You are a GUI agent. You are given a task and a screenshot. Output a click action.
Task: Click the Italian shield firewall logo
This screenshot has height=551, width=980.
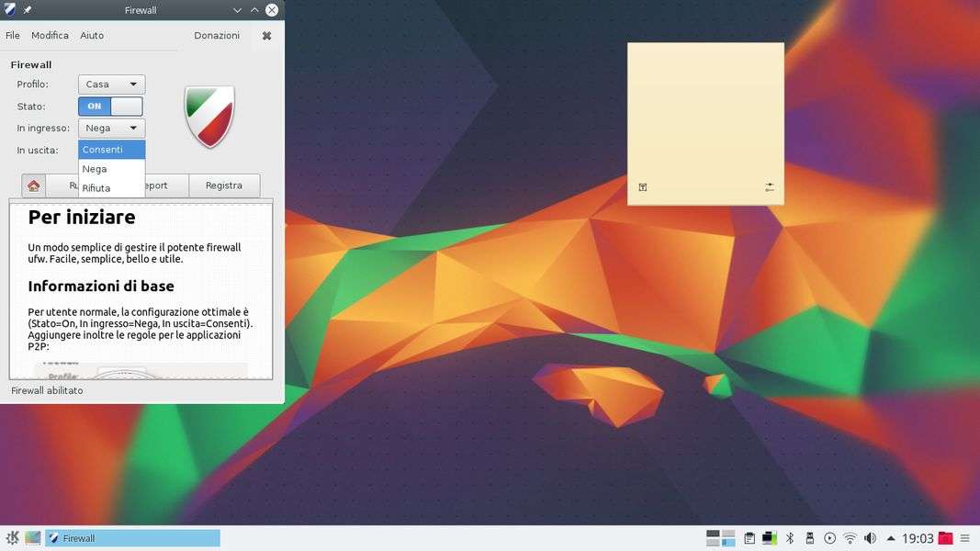click(x=209, y=117)
